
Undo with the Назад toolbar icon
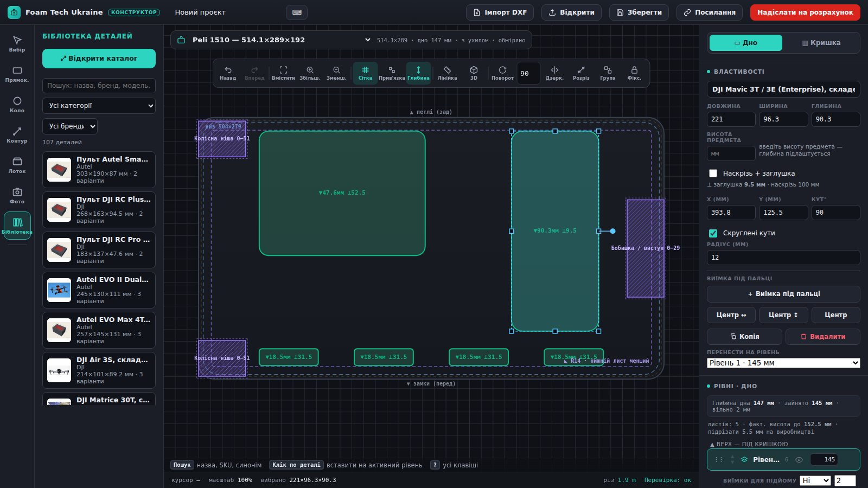point(228,73)
